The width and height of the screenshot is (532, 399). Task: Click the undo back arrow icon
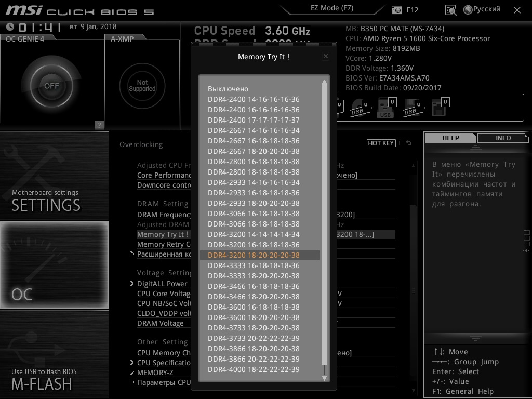(409, 143)
